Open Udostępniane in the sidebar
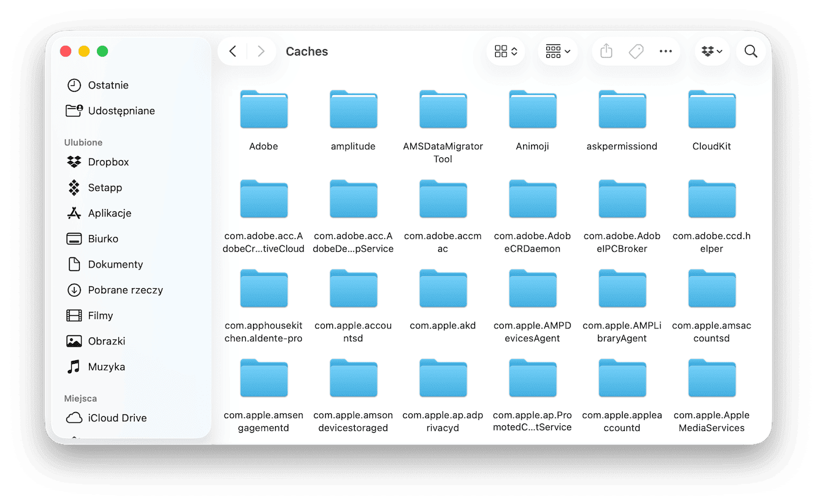817x504 pixels. (110, 111)
